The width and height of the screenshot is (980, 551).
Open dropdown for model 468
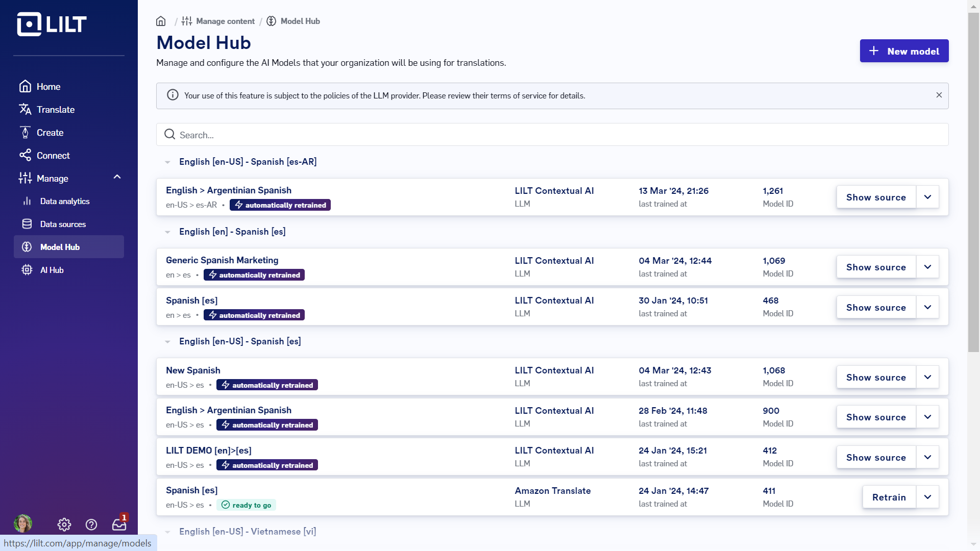click(x=927, y=307)
